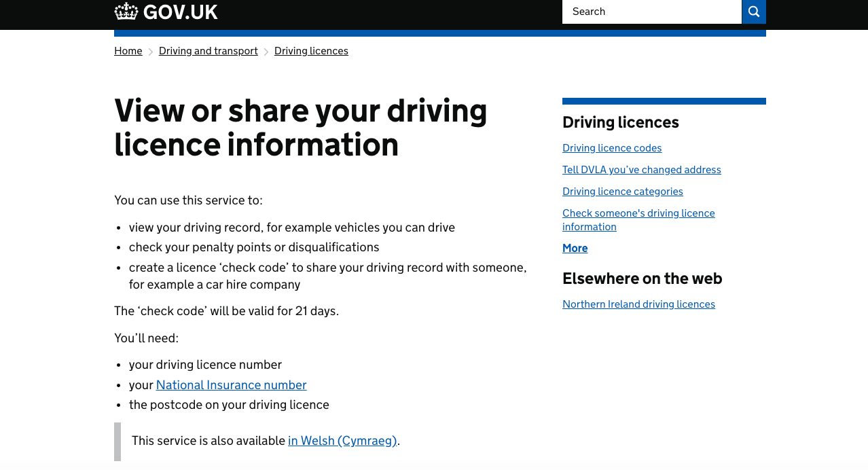Focus the Search input field
Image resolution: width=868 pixels, height=470 pixels.
[652, 12]
